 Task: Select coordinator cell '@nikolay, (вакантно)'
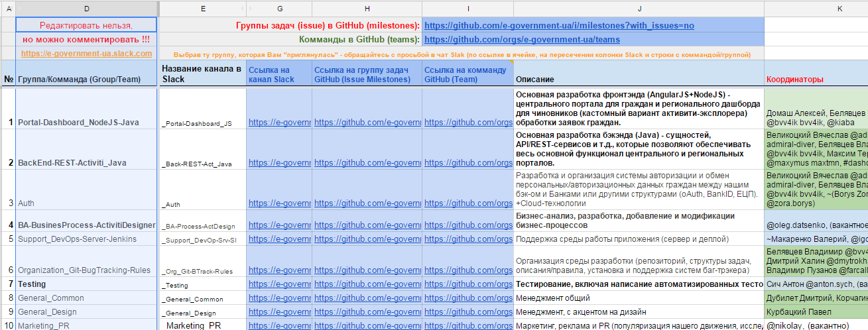pyautogui.click(x=816, y=325)
